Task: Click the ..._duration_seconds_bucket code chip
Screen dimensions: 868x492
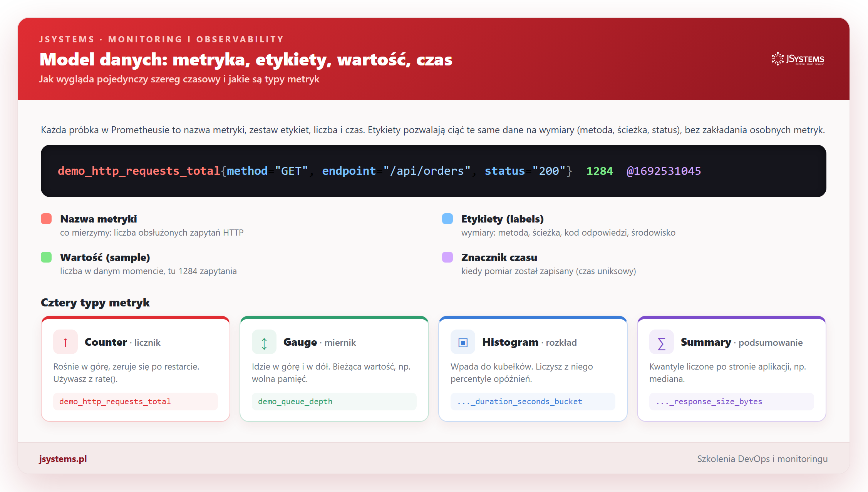Action: tap(533, 402)
